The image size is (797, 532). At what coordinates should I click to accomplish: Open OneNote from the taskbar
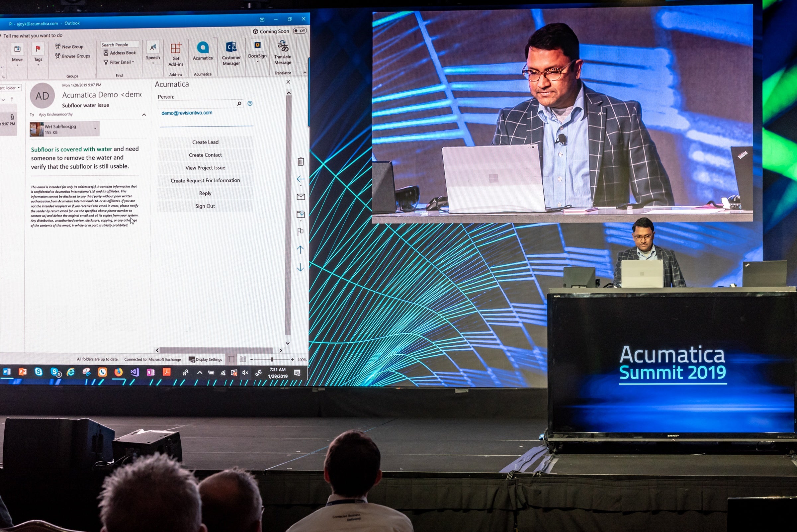pyautogui.click(x=151, y=373)
